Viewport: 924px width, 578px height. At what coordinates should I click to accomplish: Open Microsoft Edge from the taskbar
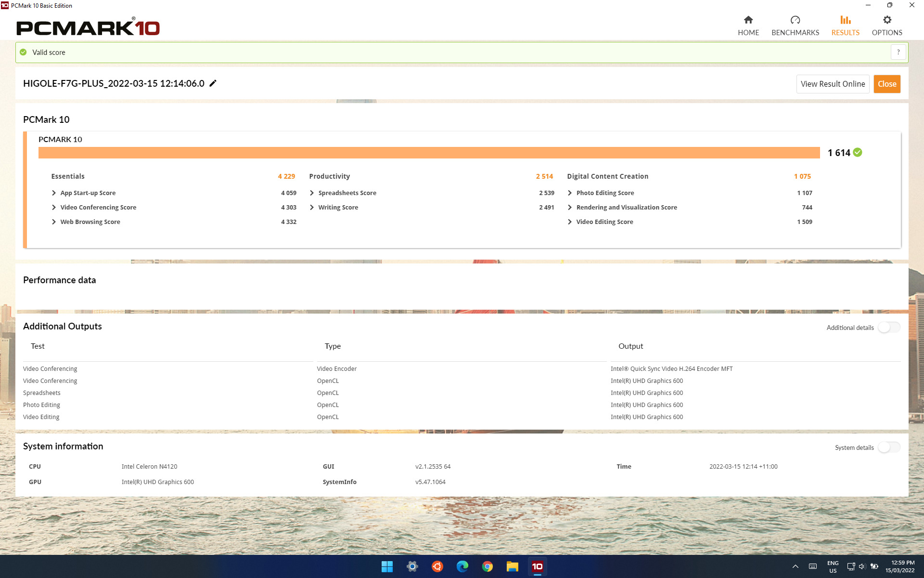(x=462, y=566)
